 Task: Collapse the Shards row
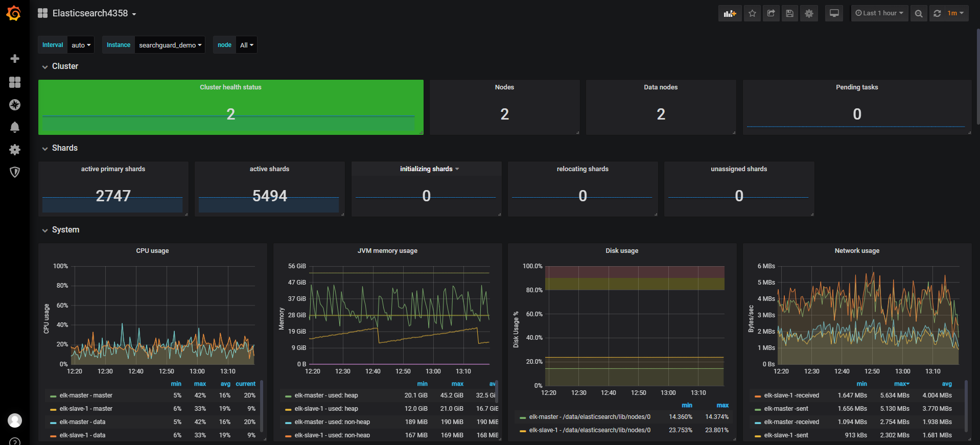pyautogui.click(x=60, y=148)
